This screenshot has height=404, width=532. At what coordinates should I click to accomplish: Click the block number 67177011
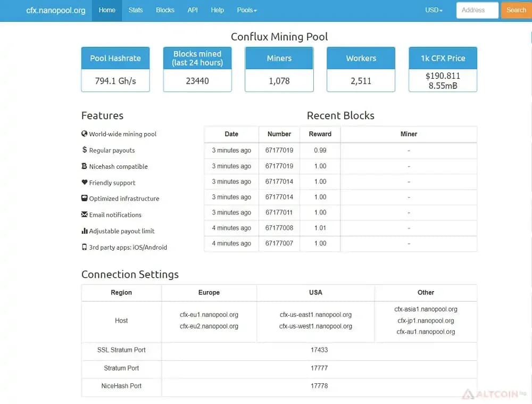(x=279, y=212)
